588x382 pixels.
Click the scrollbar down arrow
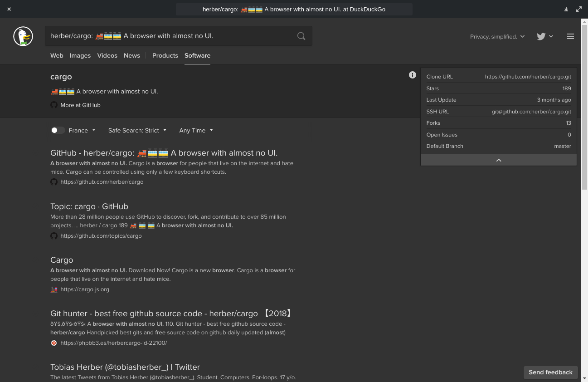(584, 378)
